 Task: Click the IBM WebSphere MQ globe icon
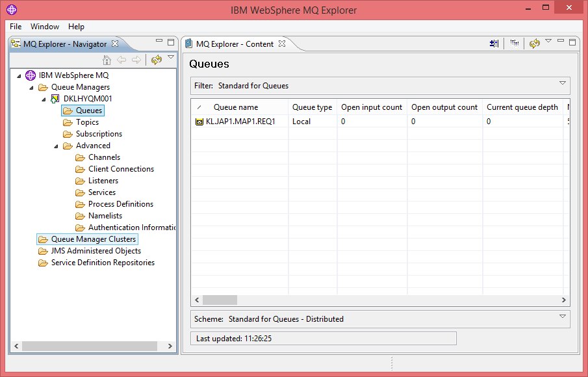(x=30, y=75)
